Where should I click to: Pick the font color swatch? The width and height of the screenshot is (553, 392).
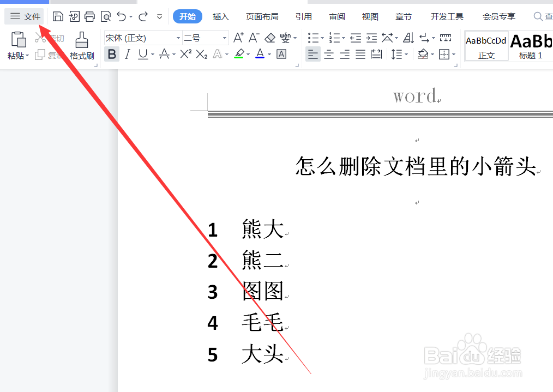pos(260,54)
